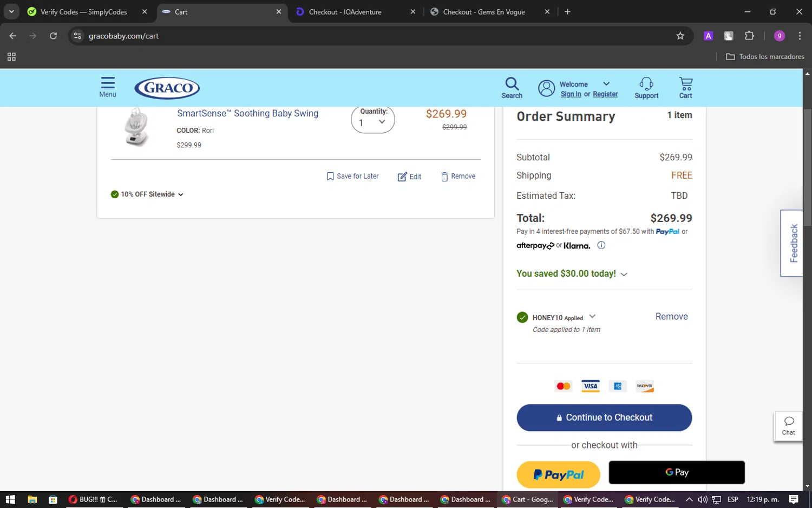View site information icon in address bar
The width and height of the screenshot is (812, 508).
(77, 36)
